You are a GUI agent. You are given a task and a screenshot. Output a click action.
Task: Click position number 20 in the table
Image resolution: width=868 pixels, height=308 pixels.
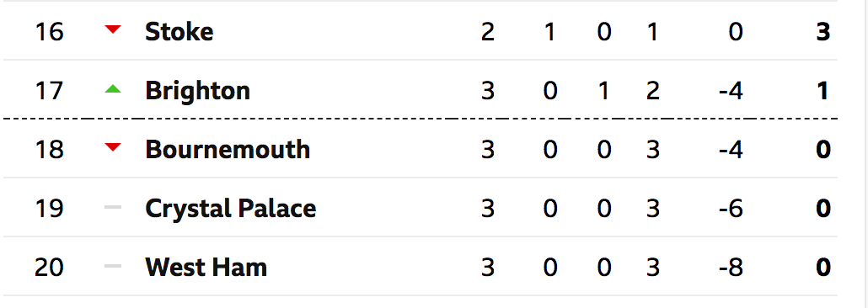tap(49, 268)
